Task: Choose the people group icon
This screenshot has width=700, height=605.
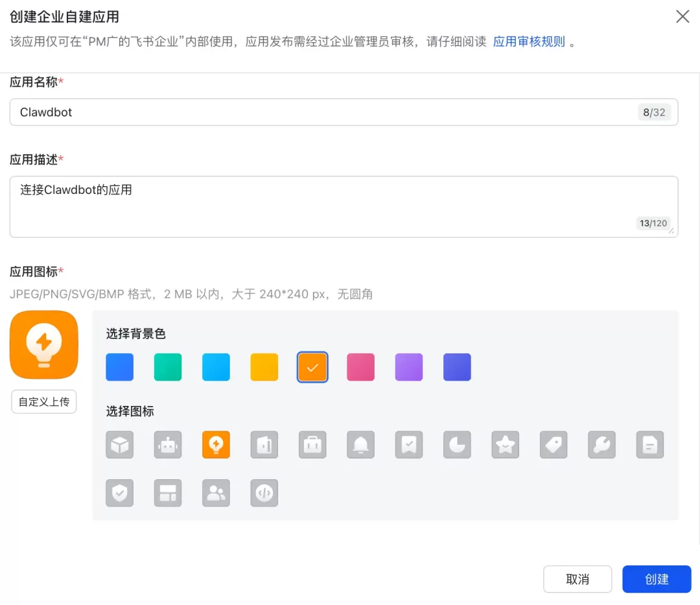Action: (216, 493)
